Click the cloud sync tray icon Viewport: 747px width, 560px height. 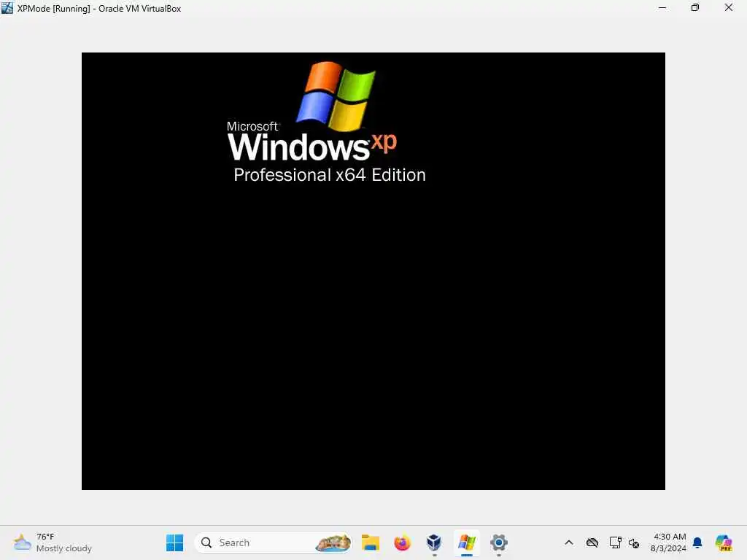(x=592, y=542)
